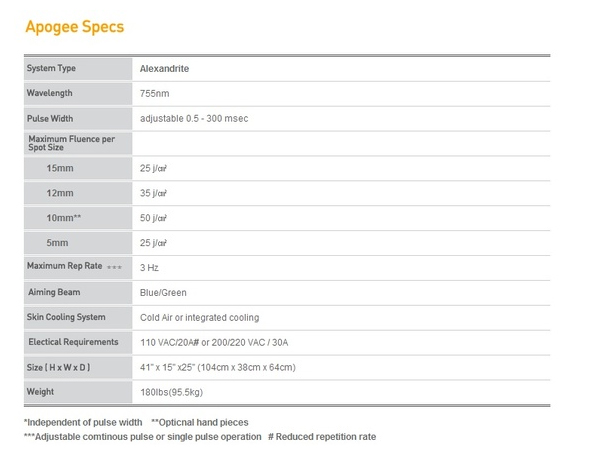Viewport: 598px width, 457px height.
Task: Click the 755nm wavelength value
Action: click(154, 93)
